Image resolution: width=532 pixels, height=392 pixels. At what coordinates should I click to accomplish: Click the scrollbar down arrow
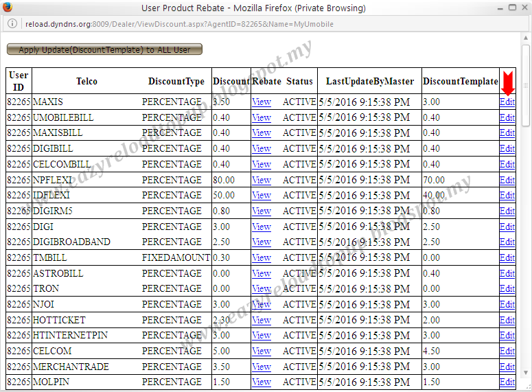click(x=526, y=372)
